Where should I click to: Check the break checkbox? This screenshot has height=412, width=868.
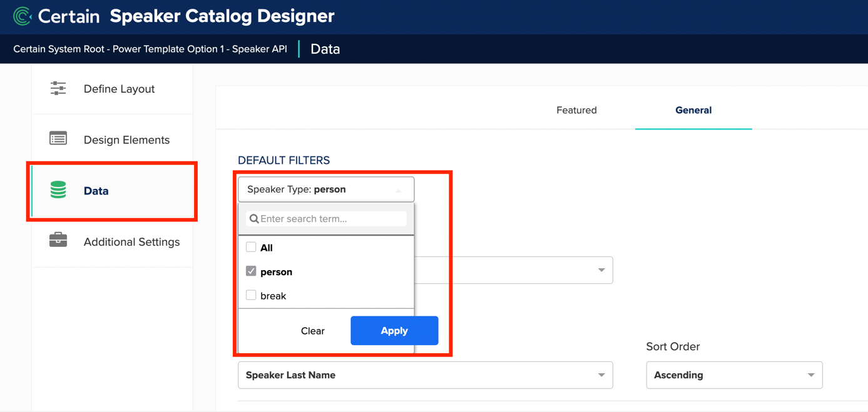[x=251, y=295]
